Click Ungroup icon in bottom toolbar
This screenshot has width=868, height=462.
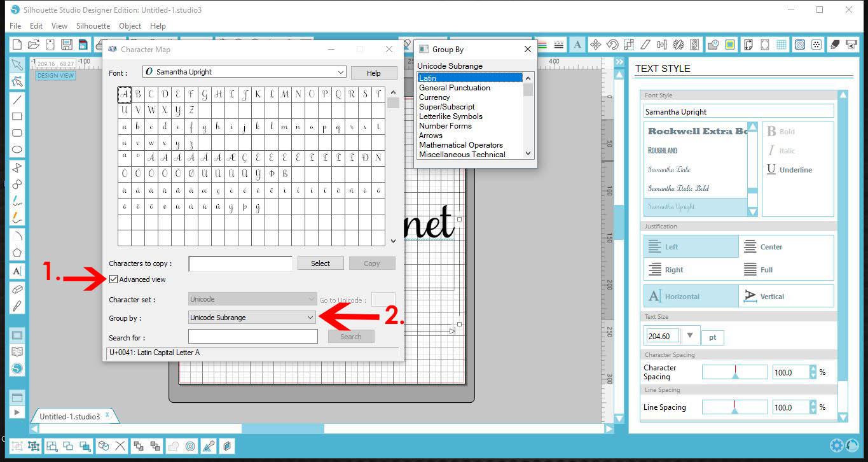33,446
